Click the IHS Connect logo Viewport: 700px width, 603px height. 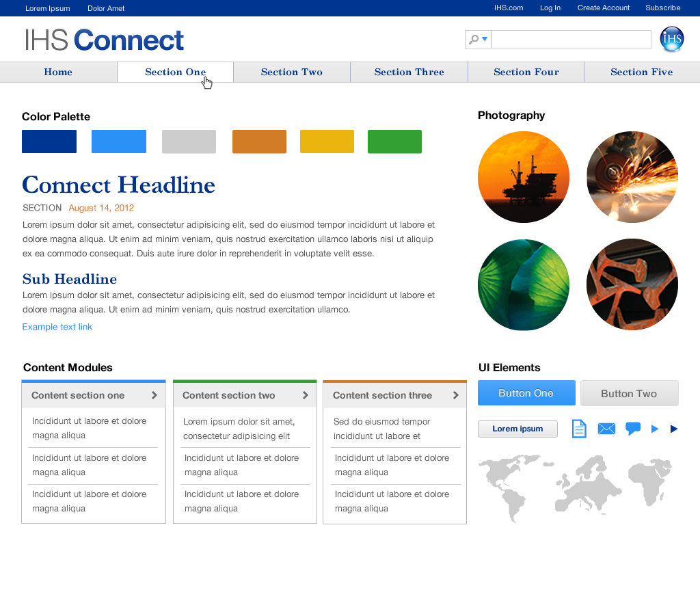pyautogui.click(x=104, y=40)
